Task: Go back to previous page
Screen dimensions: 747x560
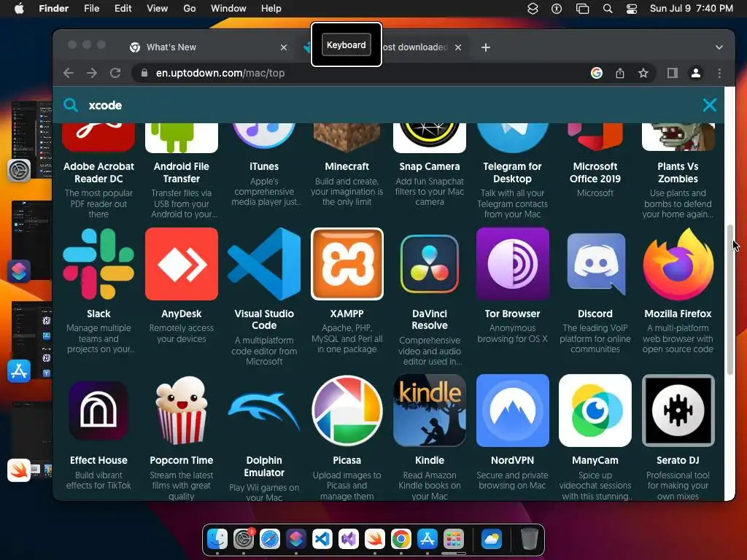Action: click(x=69, y=74)
